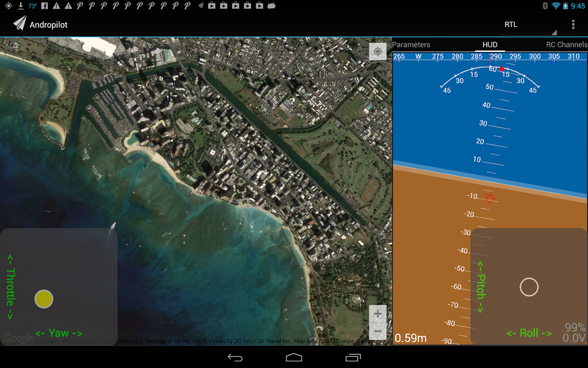The height and width of the screenshot is (368, 588).
Task: Tap the '<- Pitch ->' label
Action: coord(481,287)
